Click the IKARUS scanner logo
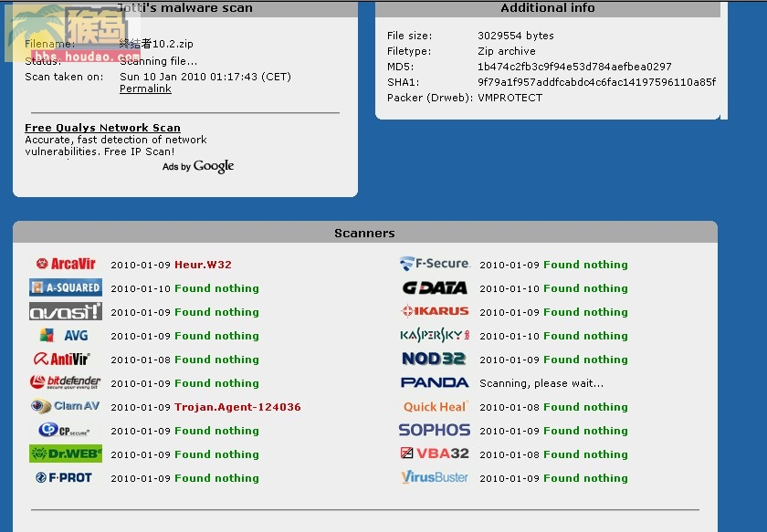The width and height of the screenshot is (767, 532). 435,311
